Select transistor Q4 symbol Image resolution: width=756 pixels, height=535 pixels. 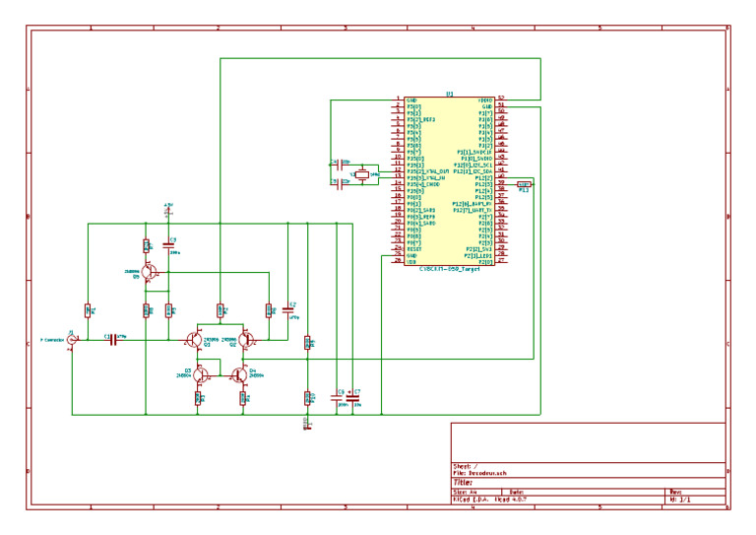239,374
